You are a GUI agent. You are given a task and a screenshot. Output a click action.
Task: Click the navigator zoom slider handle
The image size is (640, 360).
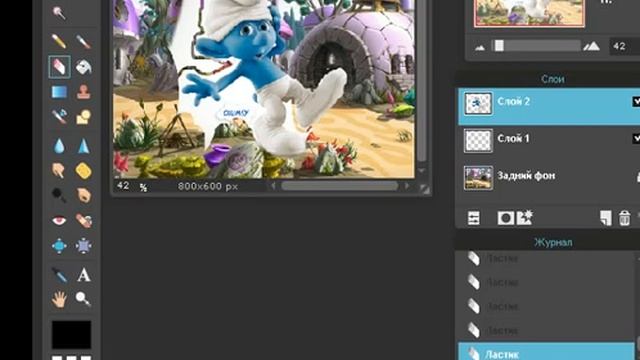[499, 45]
